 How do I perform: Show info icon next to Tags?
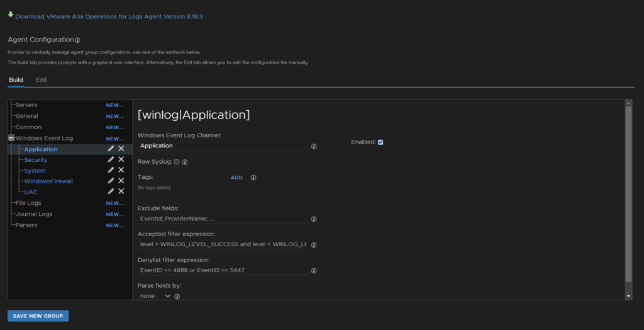click(253, 178)
